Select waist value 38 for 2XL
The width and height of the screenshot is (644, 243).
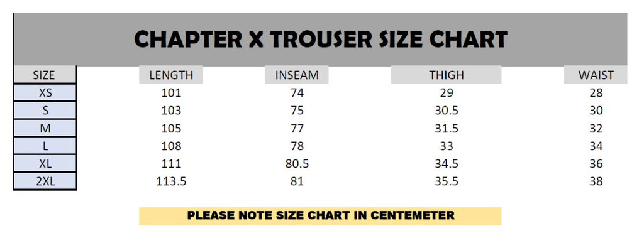tap(596, 181)
